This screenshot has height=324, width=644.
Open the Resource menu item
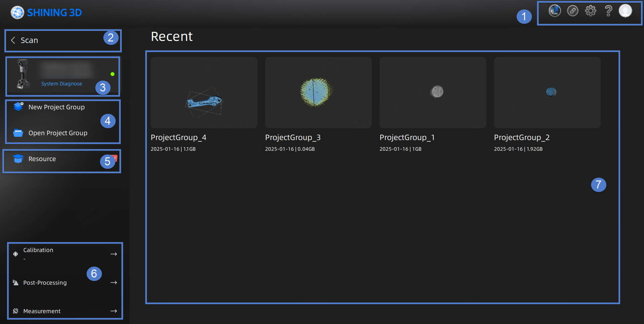pos(42,159)
